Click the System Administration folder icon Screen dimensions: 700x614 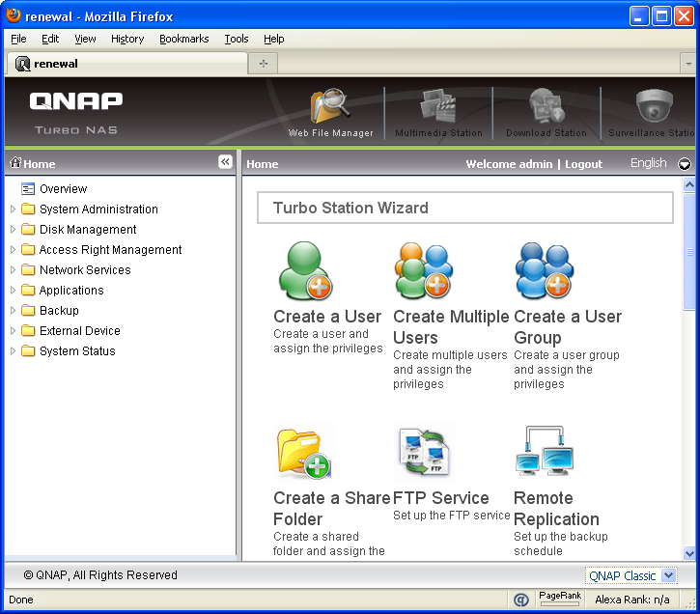pyautogui.click(x=28, y=209)
